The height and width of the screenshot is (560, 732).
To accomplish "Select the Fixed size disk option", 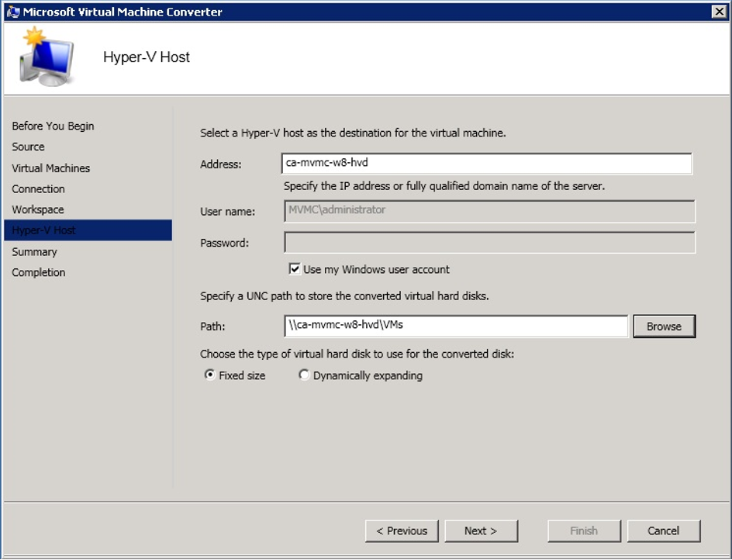I will pyautogui.click(x=210, y=375).
